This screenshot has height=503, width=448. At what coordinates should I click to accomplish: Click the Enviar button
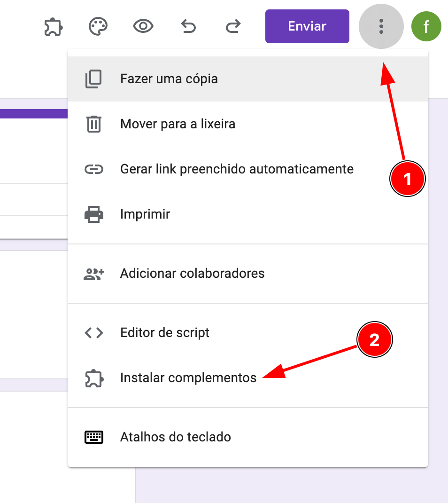pos(307,26)
